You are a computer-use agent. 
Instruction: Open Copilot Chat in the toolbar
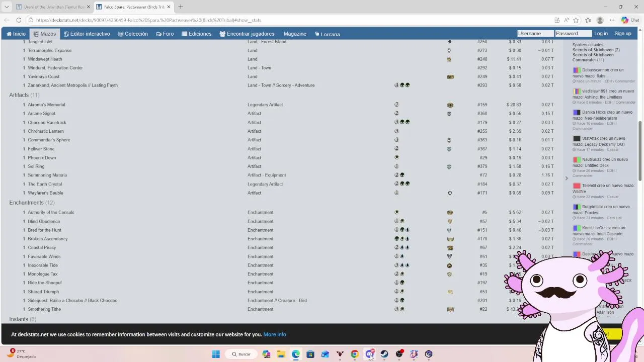[629, 20]
